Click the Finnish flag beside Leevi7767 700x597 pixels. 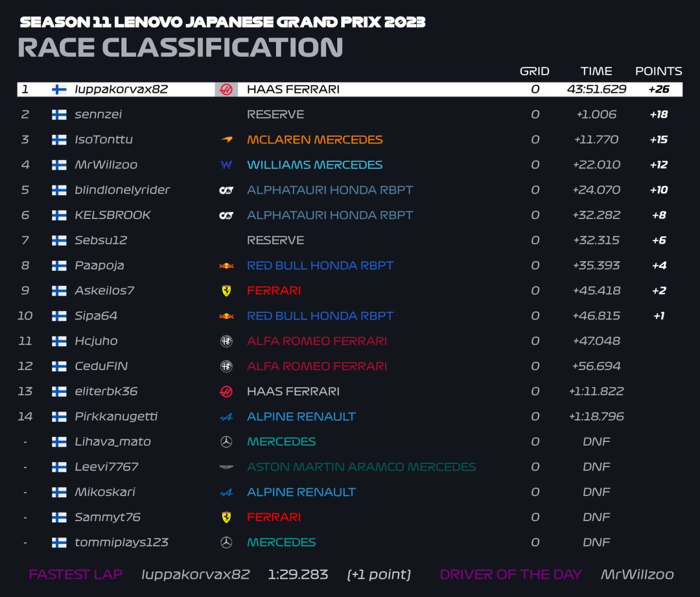click(x=59, y=467)
